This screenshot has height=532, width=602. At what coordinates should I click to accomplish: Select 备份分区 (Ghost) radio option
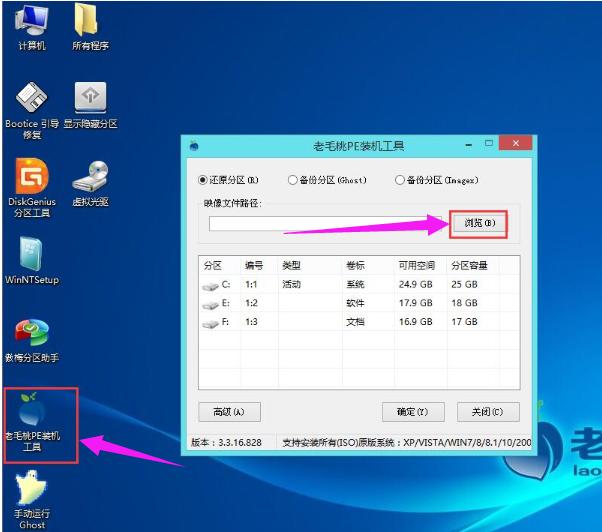coord(292,180)
